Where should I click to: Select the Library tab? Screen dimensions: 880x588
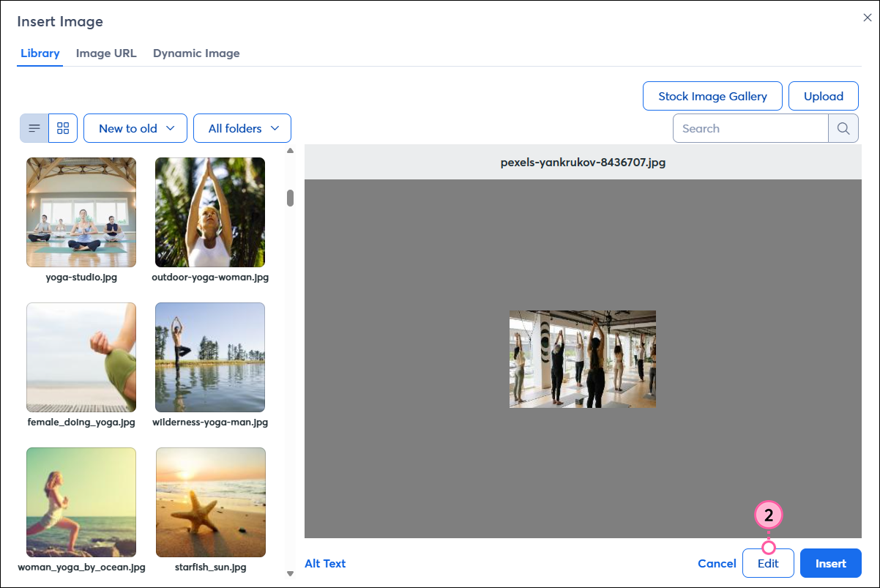[40, 53]
